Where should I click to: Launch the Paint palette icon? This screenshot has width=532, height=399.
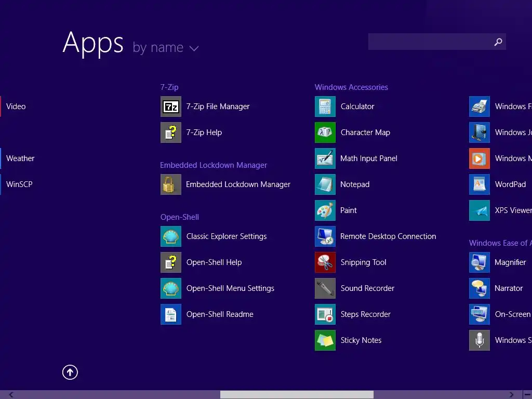[325, 210]
